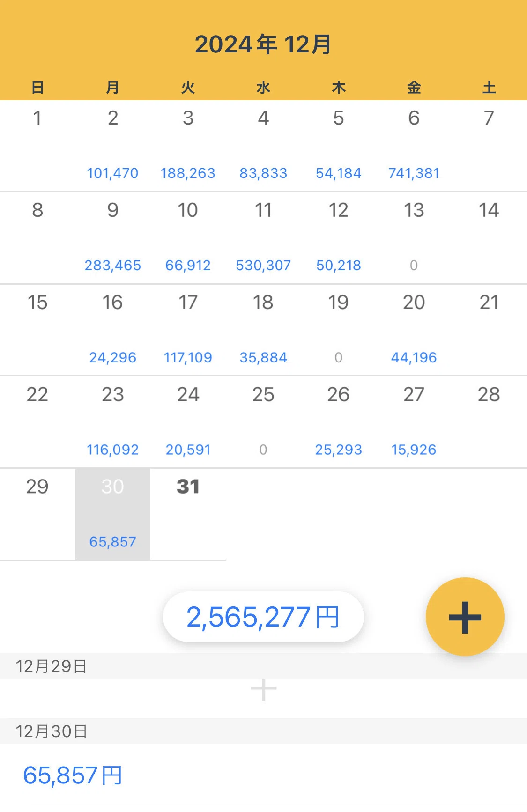Open the 65,857円 entry for 12月30日
This screenshot has height=812, width=527.
(263, 775)
